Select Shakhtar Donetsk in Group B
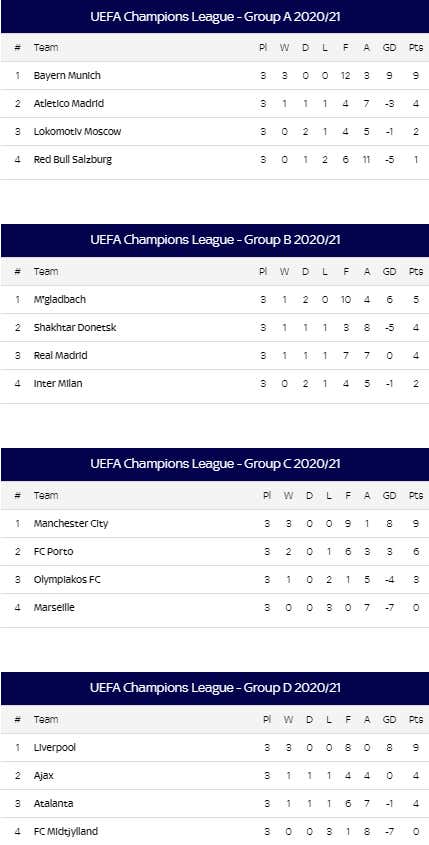 tap(74, 327)
